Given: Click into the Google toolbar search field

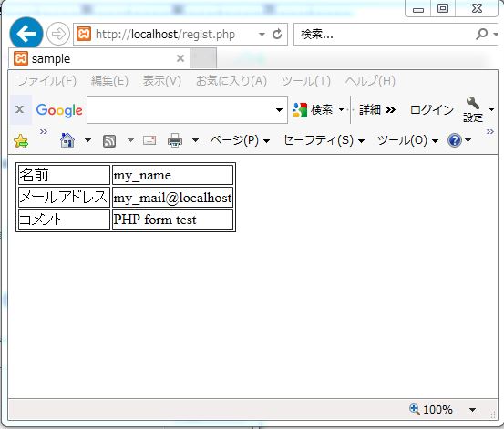Looking at the screenshot, I should coord(180,110).
